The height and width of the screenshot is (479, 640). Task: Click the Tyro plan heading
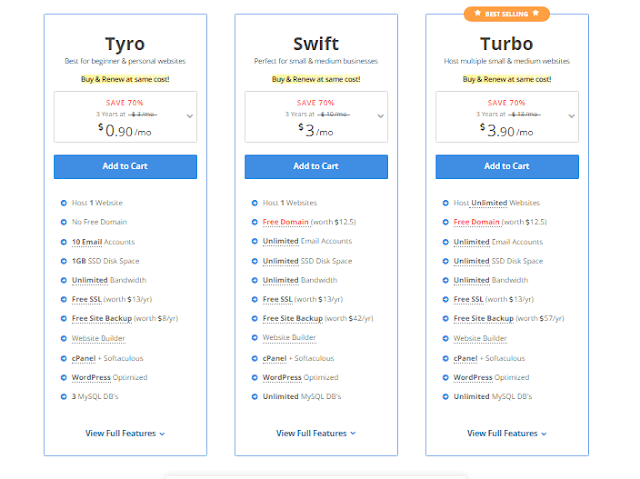(125, 44)
